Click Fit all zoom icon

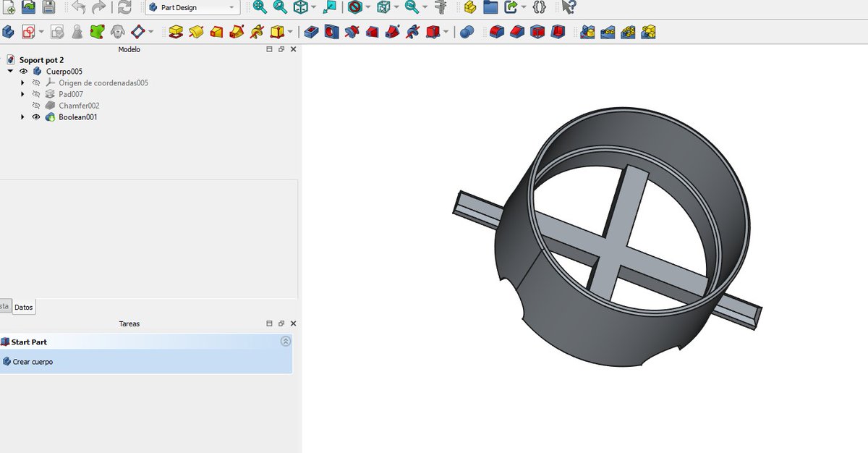pyautogui.click(x=260, y=8)
